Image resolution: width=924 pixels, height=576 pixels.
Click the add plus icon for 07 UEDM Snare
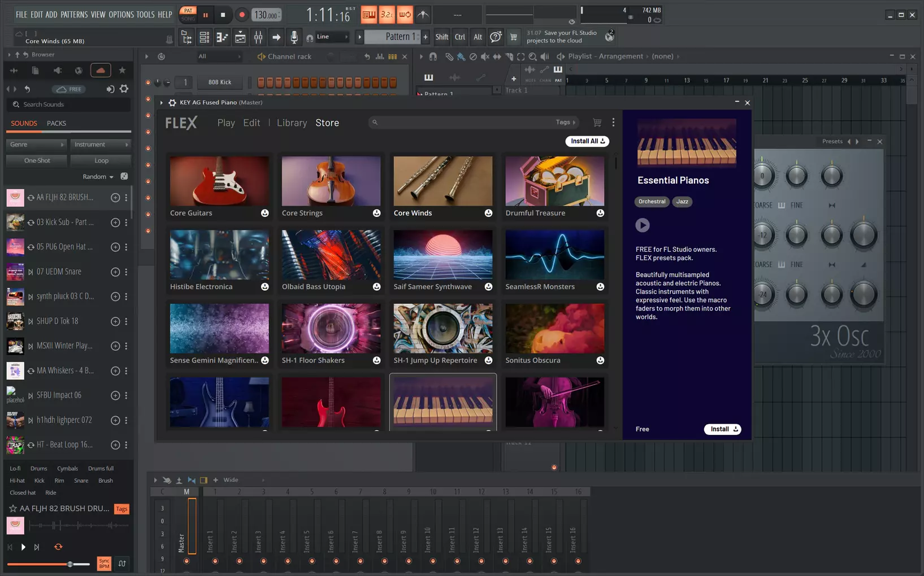coord(115,272)
